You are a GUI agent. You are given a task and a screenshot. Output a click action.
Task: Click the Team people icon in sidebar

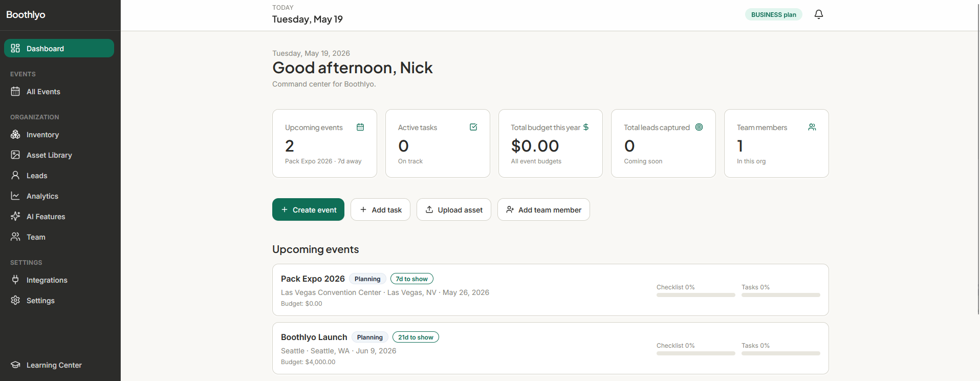[15, 237]
